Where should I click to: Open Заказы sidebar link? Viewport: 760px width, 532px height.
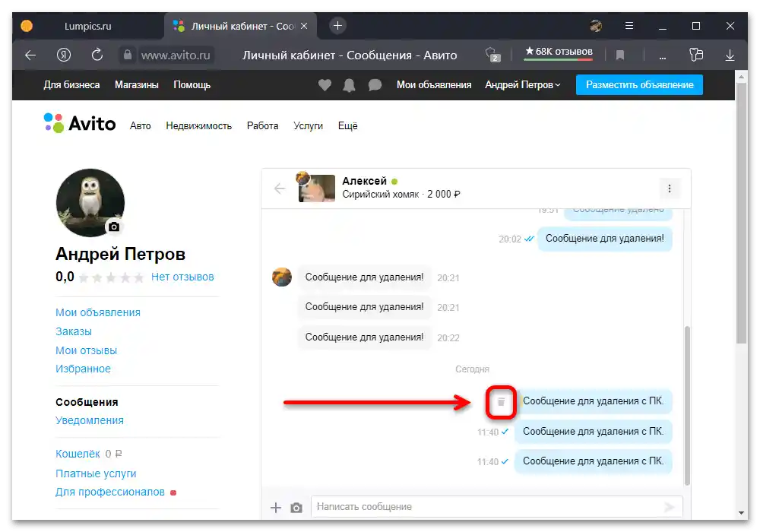74,331
